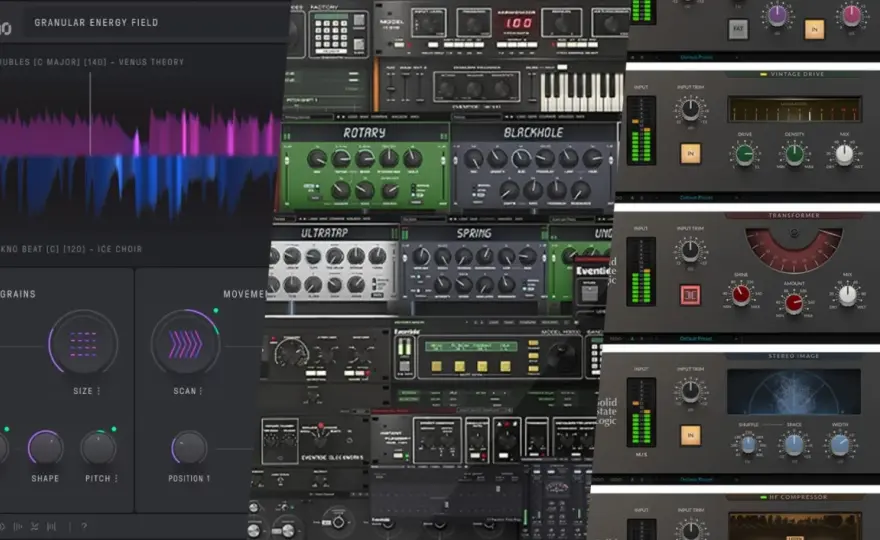The image size is (880, 540).
Task: Toggle the green modulation dot near SCAN knob
Action: [x=216, y=310]
